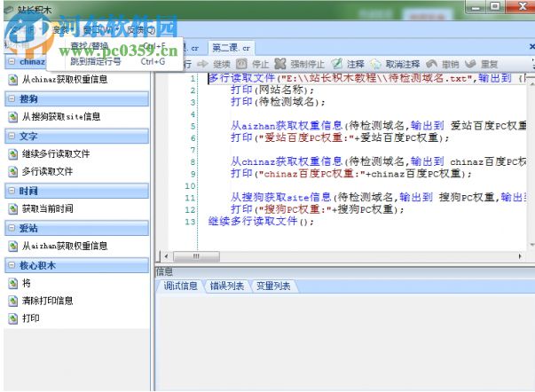Minimize the 站长积木 window

tap(476, 6)
